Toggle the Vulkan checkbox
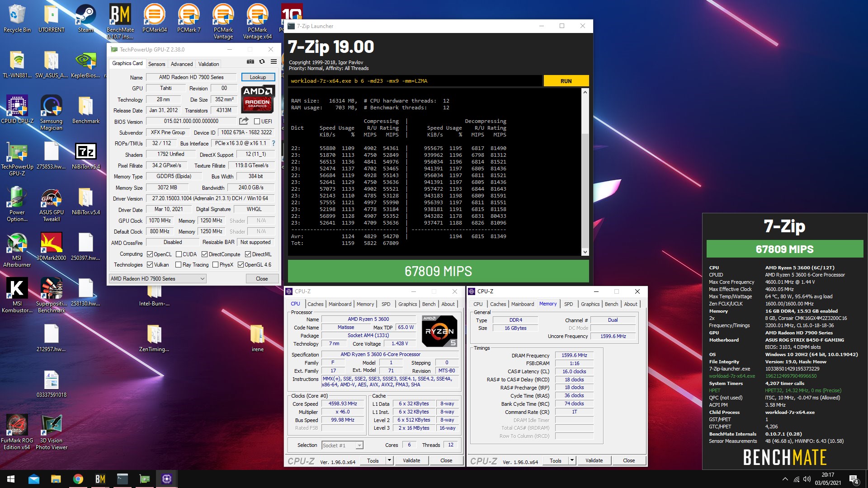This screenshot has width=868, height=488. 150,265
